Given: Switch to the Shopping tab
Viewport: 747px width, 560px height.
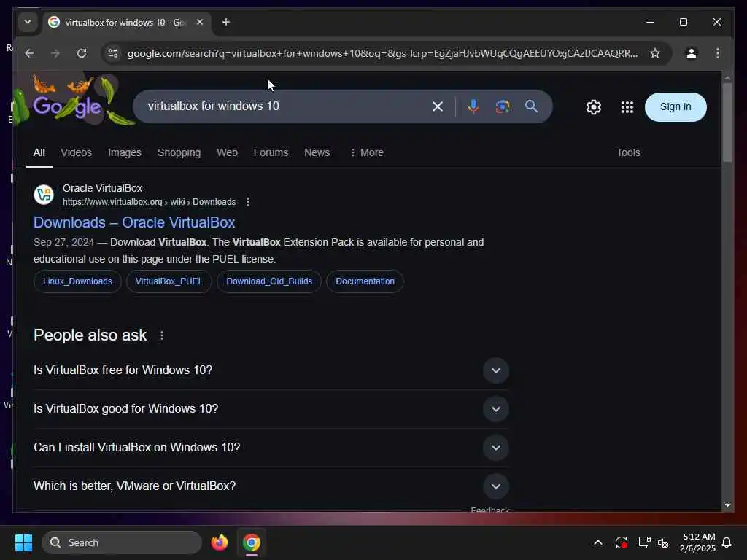Looking at the screenshot, I should pos(179,152).
